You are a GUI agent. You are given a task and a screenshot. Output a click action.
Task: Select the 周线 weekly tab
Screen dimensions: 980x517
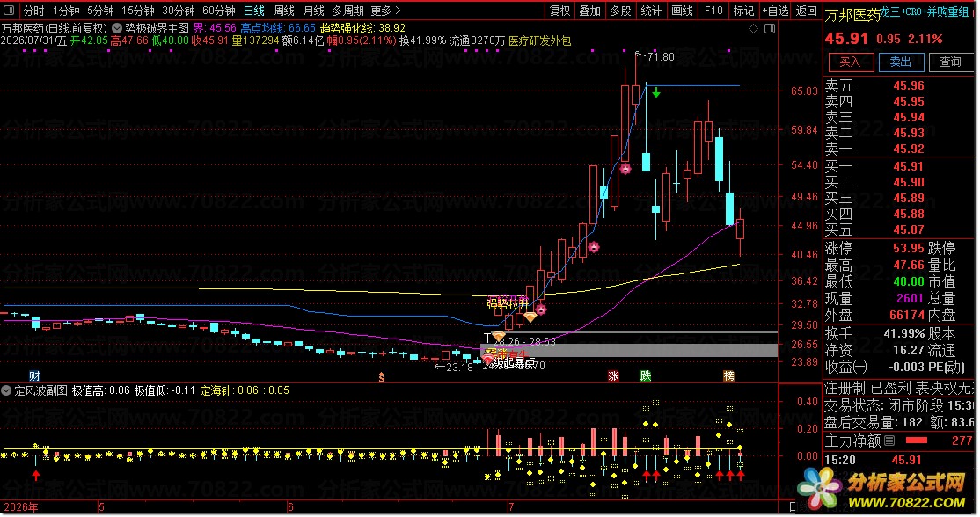pyautogui.click(x=284, y=11)
